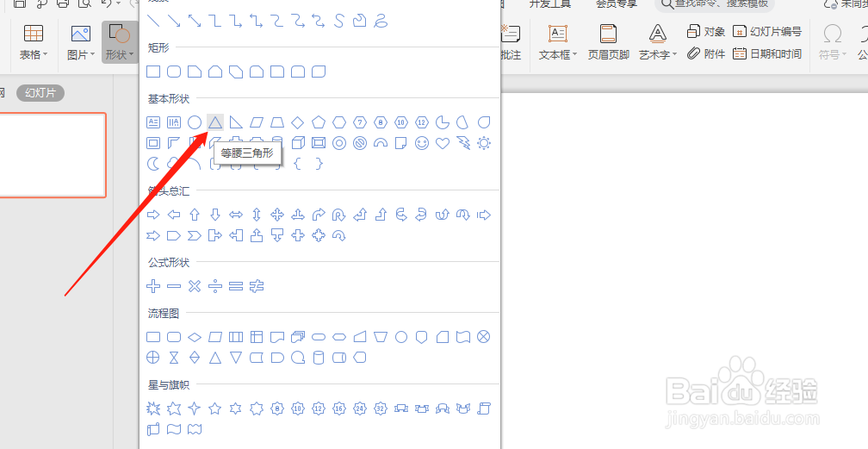Pick the left brace shape
Viewport: 868px width, 449px height.
click(x=298, y=164)
